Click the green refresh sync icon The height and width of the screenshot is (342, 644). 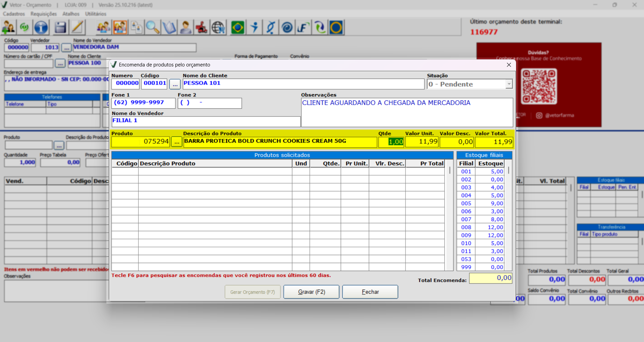25,28
